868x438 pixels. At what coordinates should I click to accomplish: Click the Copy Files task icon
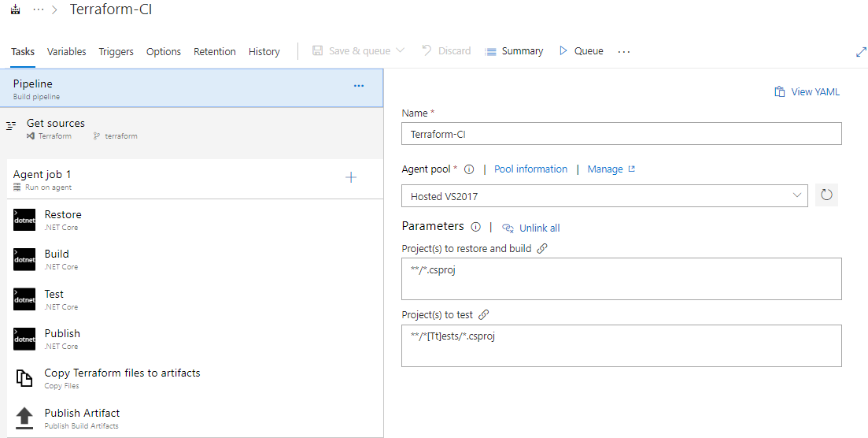pos(24,378)
